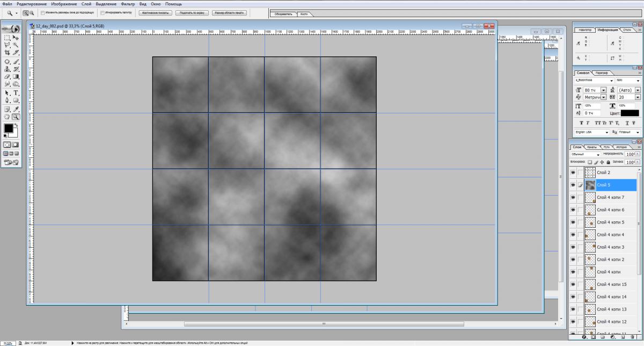Open the tracking dropdown showing 20
Viewport: 644px width, 346px height.
[x=638, y=97]
